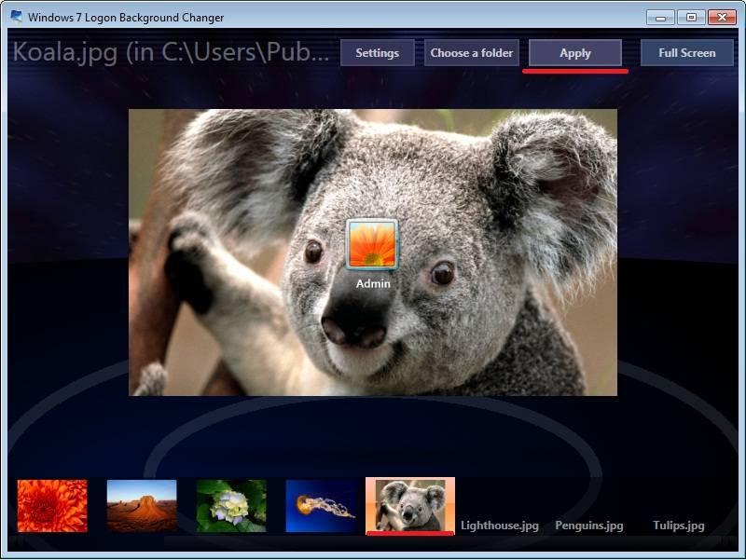Click the Admin username label
The image size is (746, 560).
click(x=373, y=283)
